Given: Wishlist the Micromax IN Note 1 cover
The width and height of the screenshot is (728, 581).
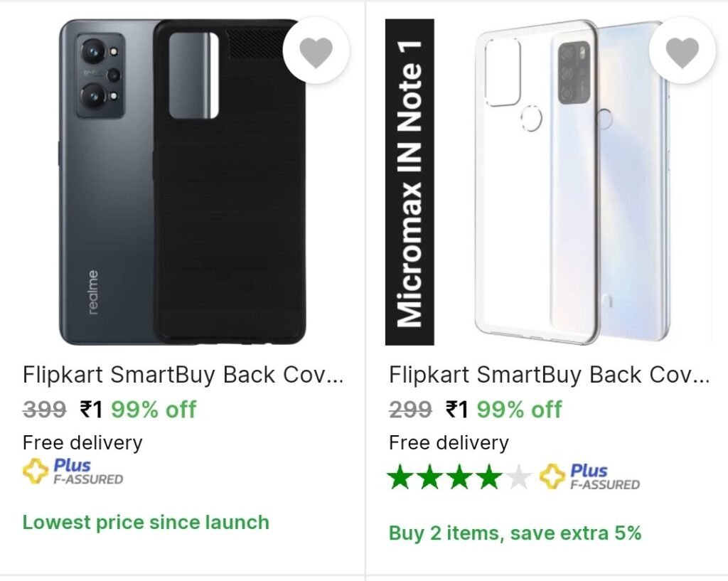Looking at the screenshot, I should [682, 50].
